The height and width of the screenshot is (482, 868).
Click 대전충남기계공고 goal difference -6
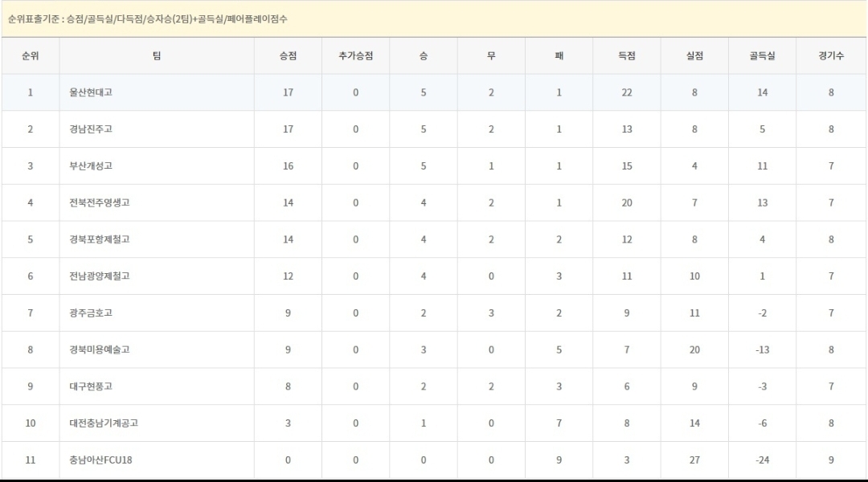[762, 423]
